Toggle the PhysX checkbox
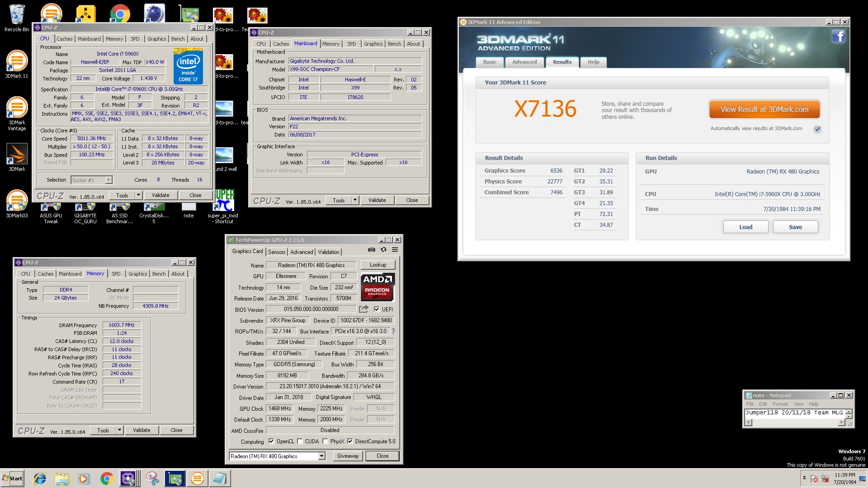The height and width of the screenshot is (488, 868). (325, 441)
